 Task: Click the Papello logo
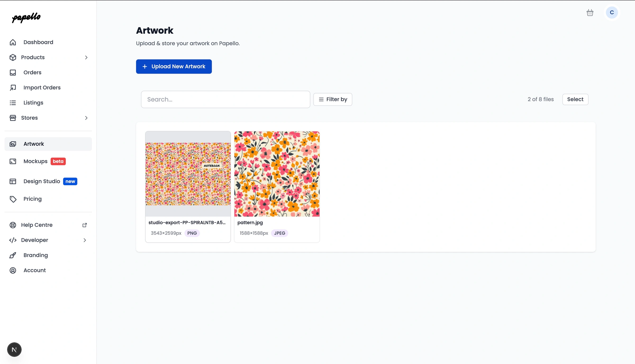[26, 17]
